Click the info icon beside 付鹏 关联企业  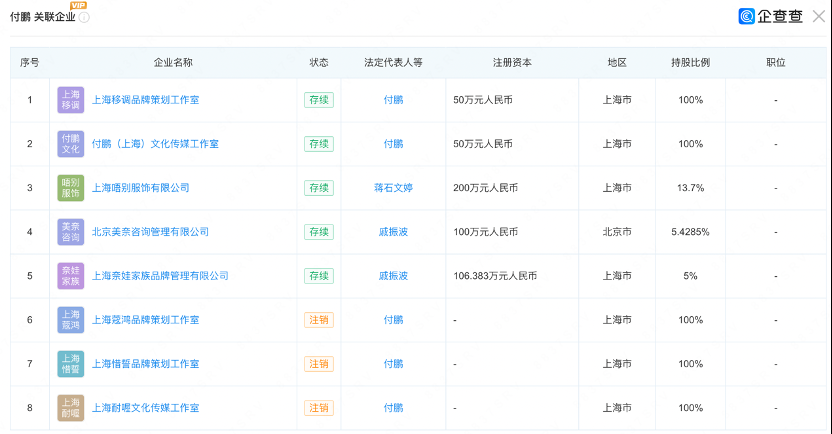(84, 18)
